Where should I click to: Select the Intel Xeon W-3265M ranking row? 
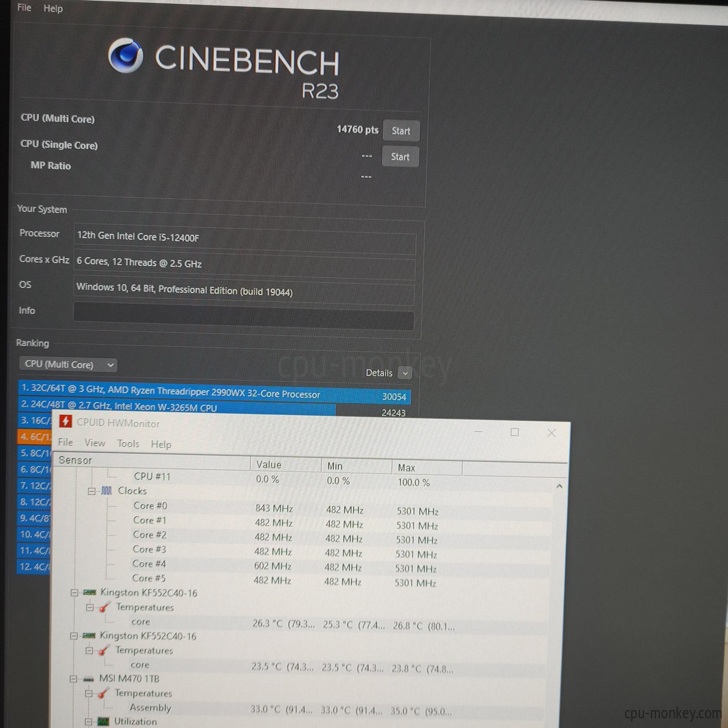click(x=214, y=407)
